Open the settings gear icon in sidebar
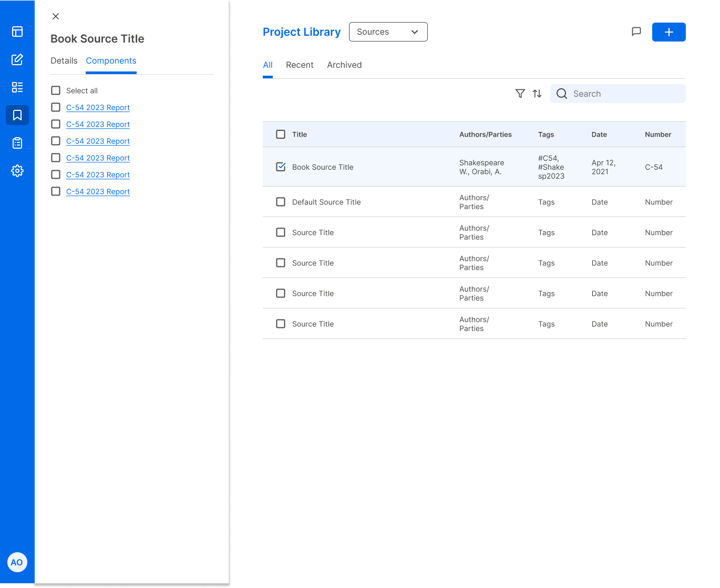720x588 pixels. (x=17, y=171)
